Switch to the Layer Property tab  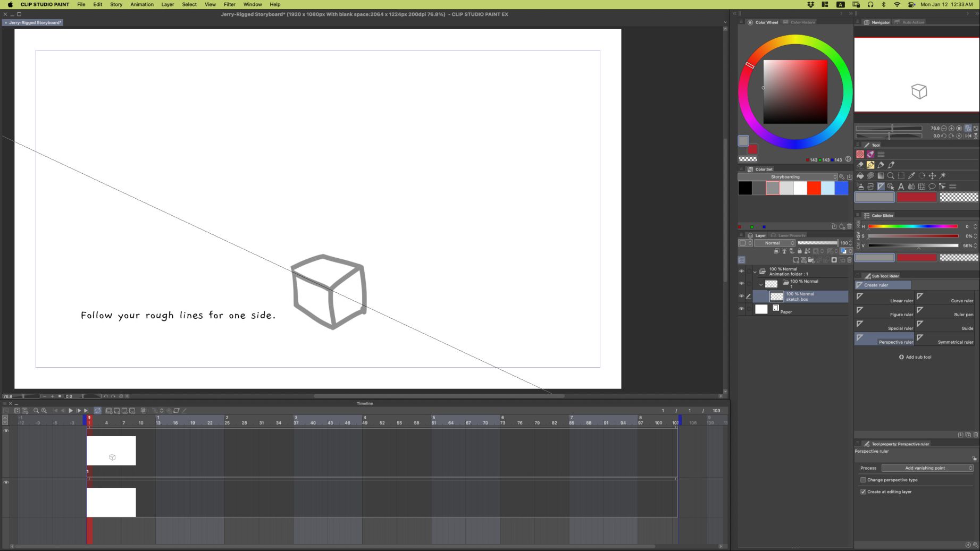[x=791, y=235]
